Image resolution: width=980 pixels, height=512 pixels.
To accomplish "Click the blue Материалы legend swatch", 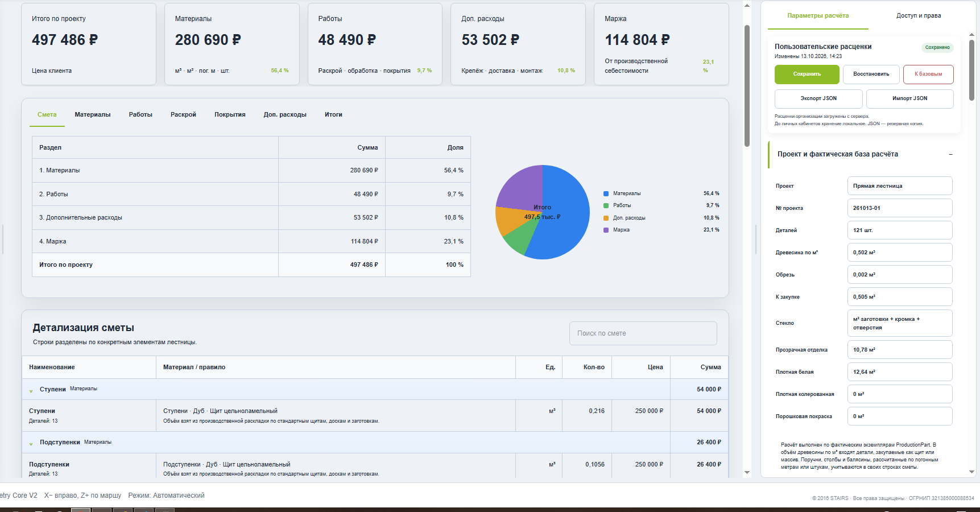I will point(606,194).
